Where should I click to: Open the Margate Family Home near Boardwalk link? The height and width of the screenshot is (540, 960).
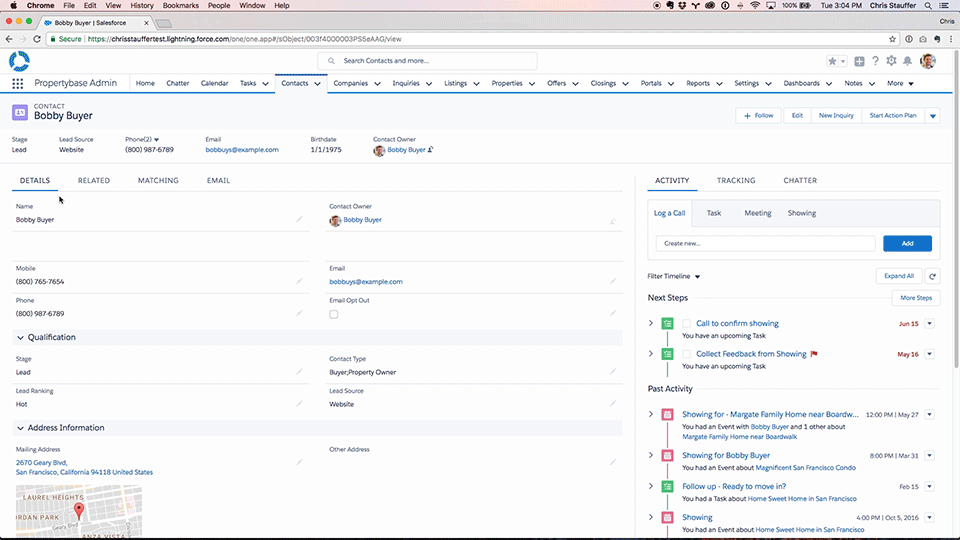(740, 437)
